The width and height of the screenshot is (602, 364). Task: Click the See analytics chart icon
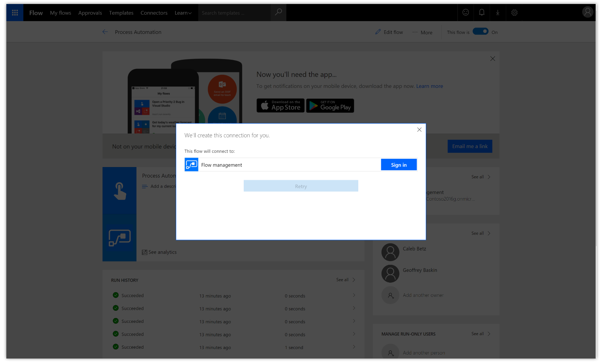(144, 252)
